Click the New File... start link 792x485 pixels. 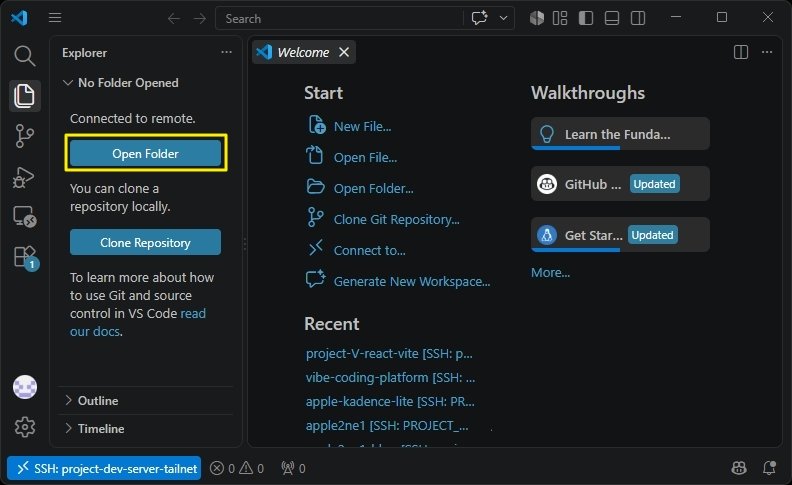pos(362,126)
